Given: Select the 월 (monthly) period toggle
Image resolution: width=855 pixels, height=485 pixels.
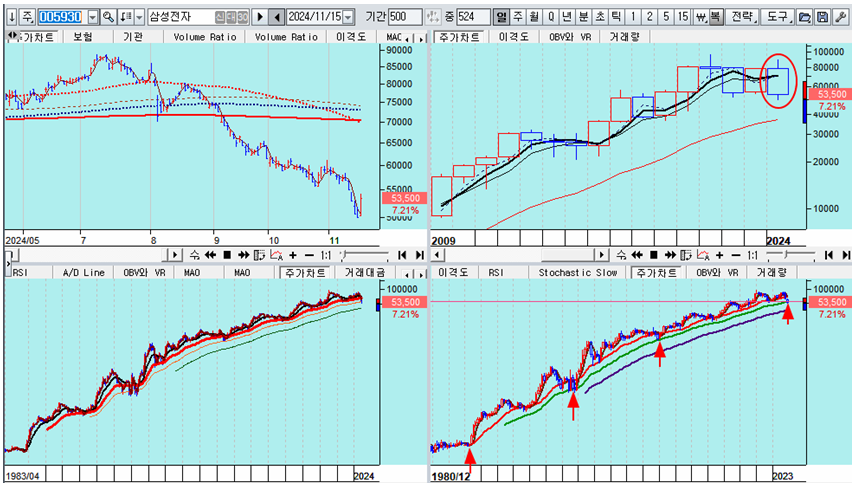Looking at the screenshot, I should tap(534, 17).
